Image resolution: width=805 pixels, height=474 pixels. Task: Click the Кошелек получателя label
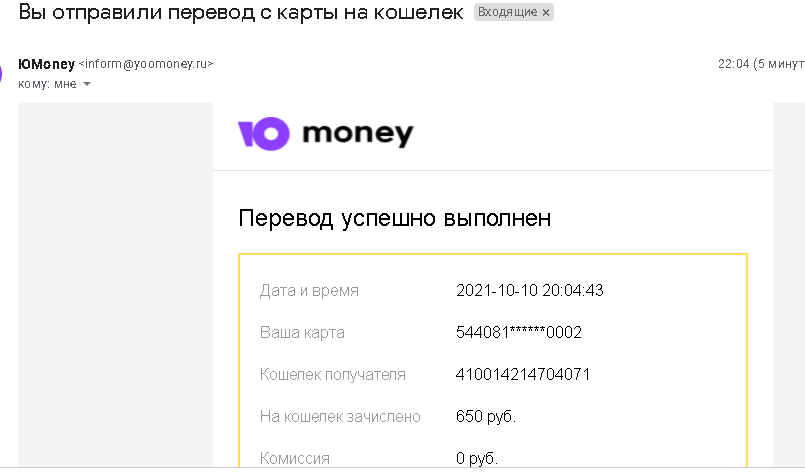pos(333,374)
